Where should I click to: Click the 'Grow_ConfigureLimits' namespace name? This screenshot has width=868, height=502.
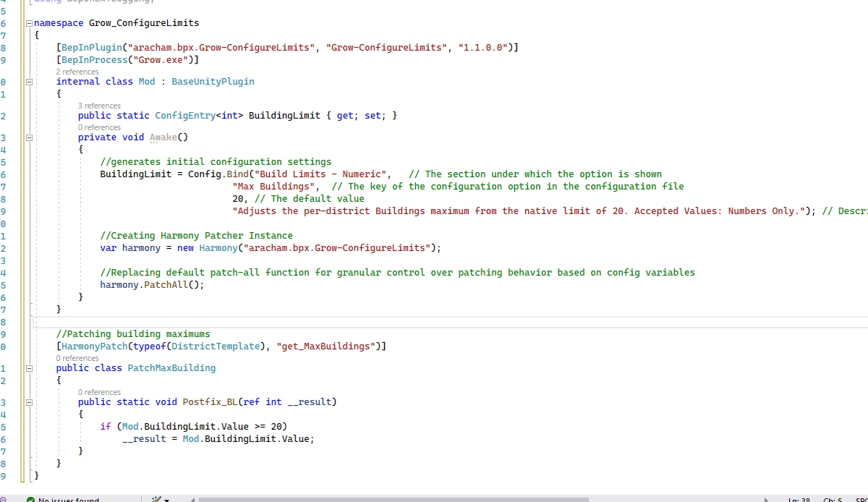(x=144, y=23)
